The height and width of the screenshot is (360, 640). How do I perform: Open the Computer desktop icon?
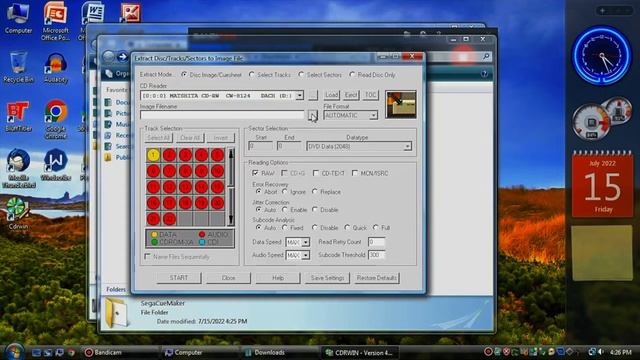(x=18, y=19)
